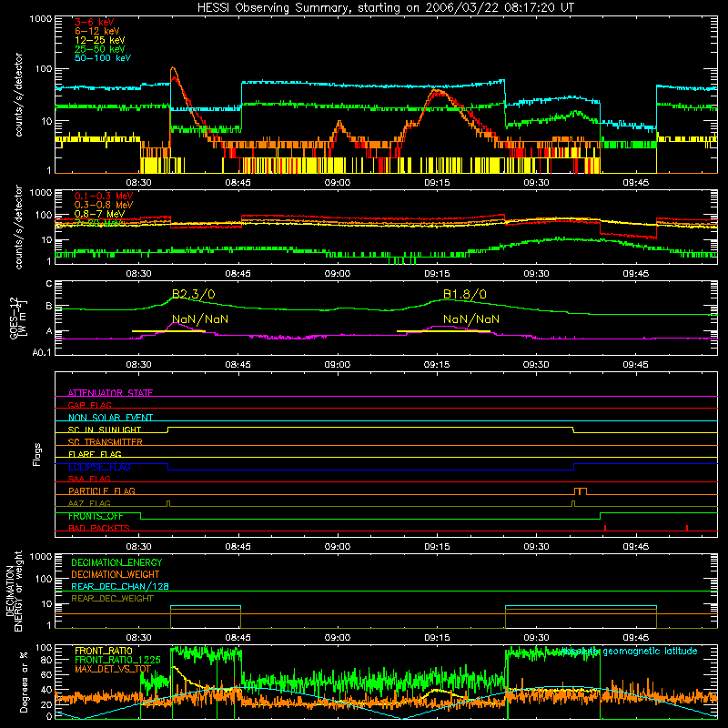Image resolution: width=728 pixels, height=728 pixels.
Task: Click the PARTICLE_FLAG square pulse near 09:36
Action: point(581,491)
